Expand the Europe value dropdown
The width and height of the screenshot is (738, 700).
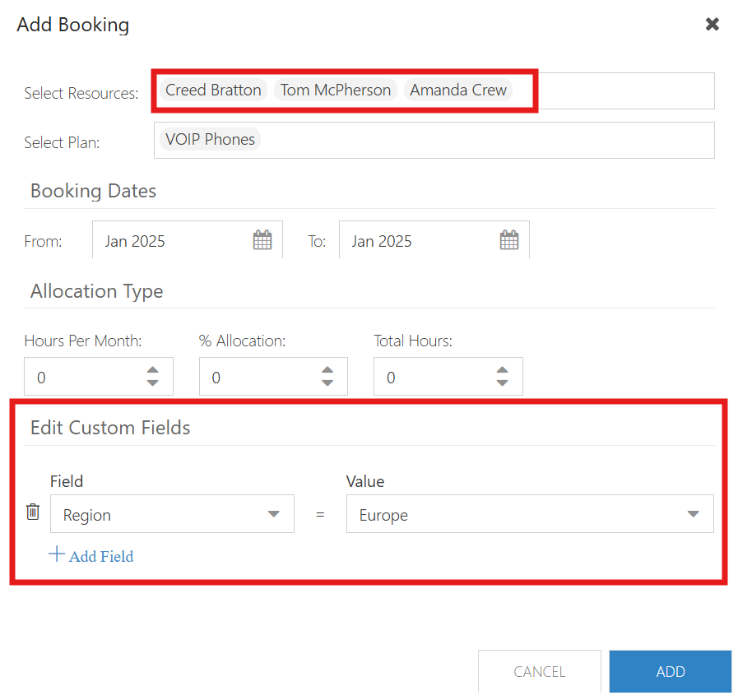click(x=693, y=514)
